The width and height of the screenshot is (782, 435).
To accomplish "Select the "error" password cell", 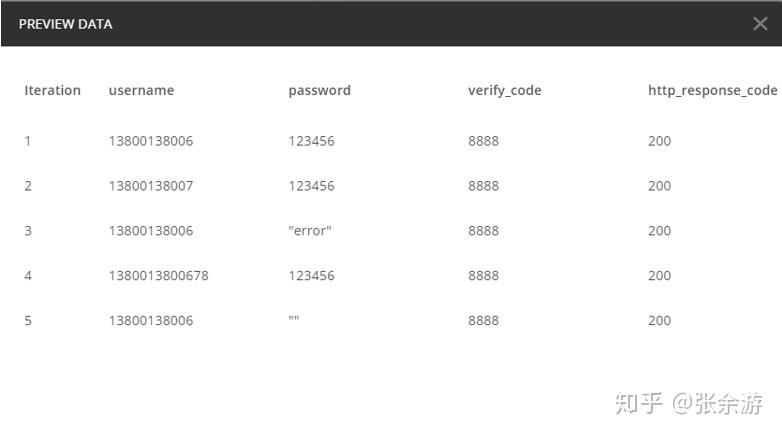I will (310, 230).
